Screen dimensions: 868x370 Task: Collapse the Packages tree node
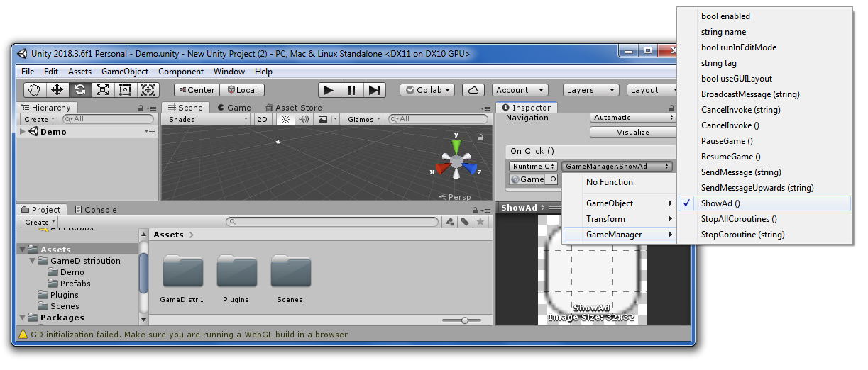(x=23, y=318)
